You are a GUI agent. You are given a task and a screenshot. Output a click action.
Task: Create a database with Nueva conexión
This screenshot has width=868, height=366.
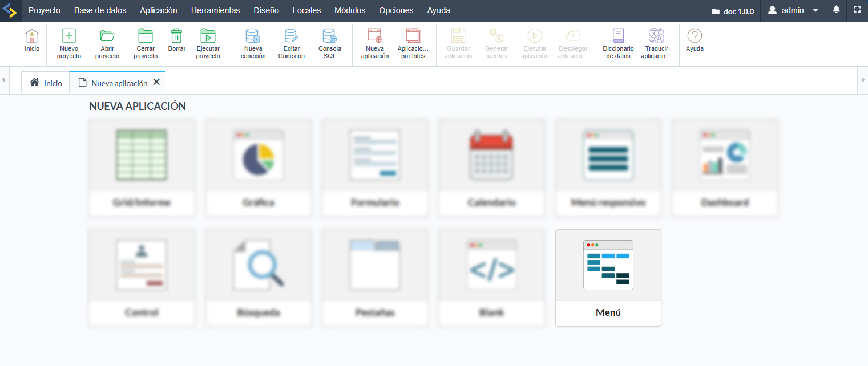[253, 36]
